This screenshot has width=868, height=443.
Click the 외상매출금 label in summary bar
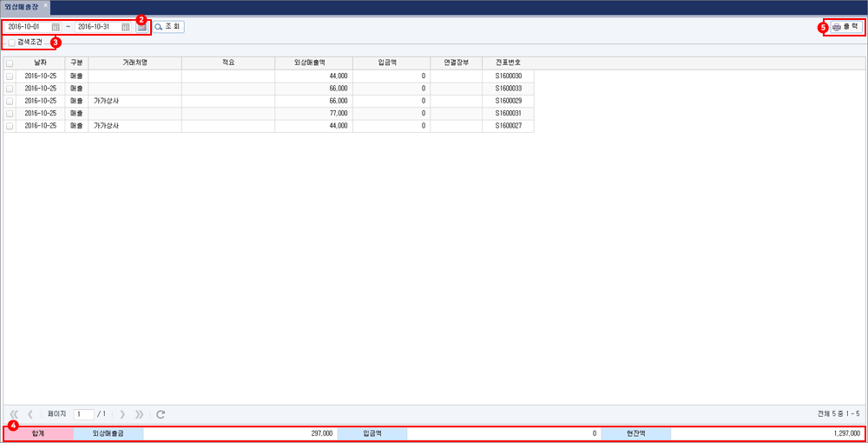coord(108,434)
